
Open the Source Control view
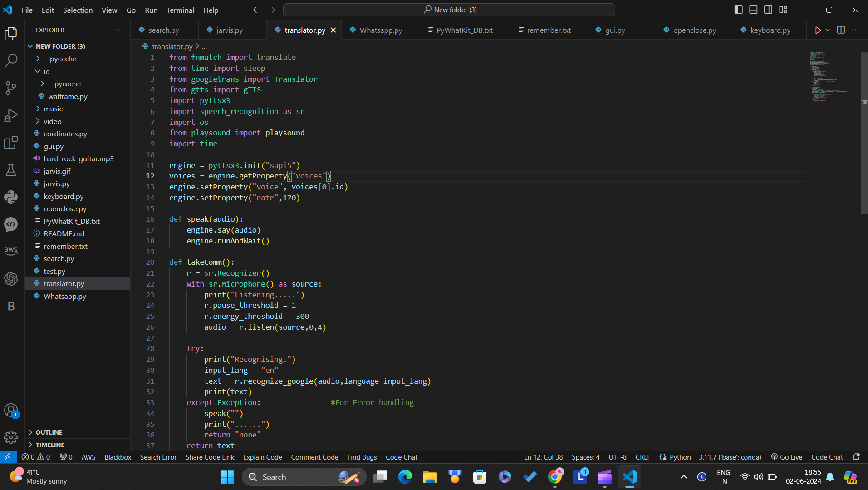[x=11, y=88]
